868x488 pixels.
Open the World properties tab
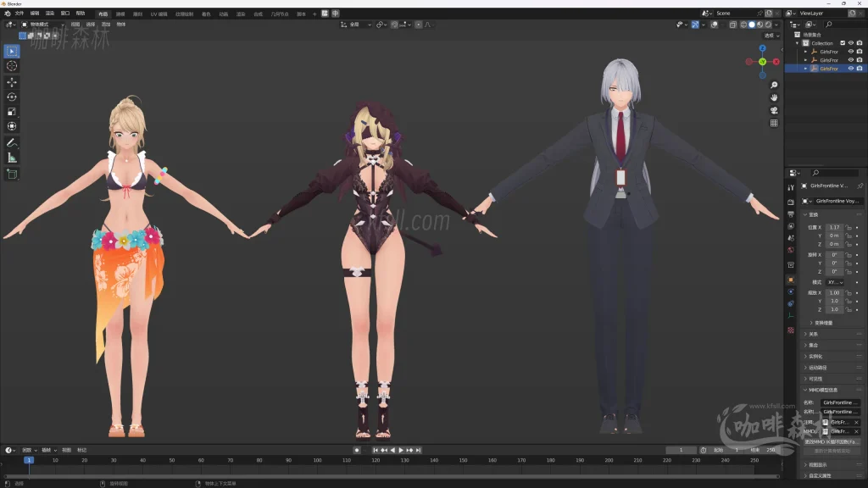791,250
